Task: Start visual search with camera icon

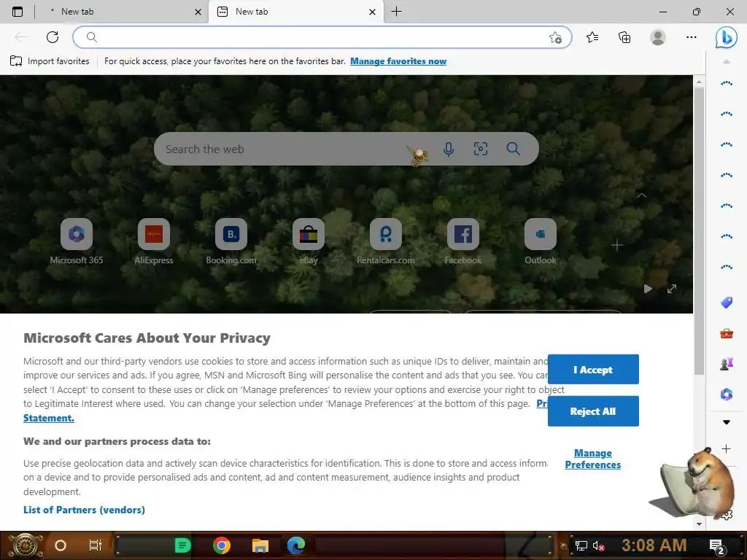Action: click(480, 149)
